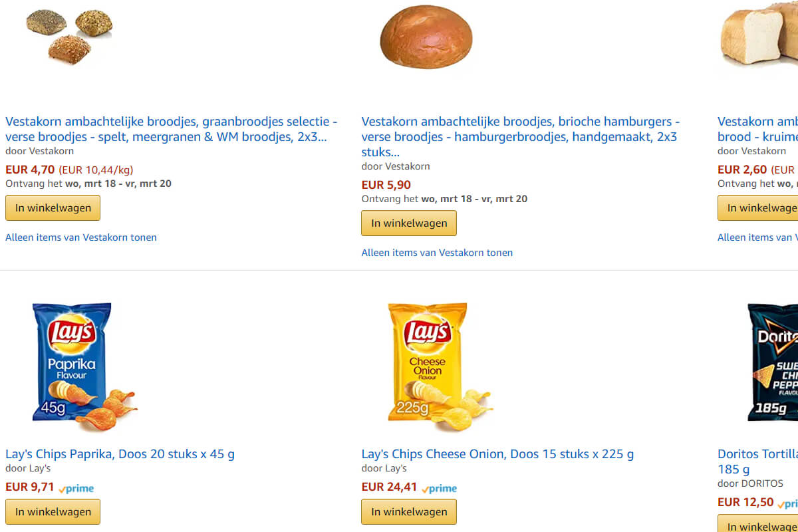
Task: Click the brioche hamburger bun image
Action: pyautogui.click(x=426, y=37)
